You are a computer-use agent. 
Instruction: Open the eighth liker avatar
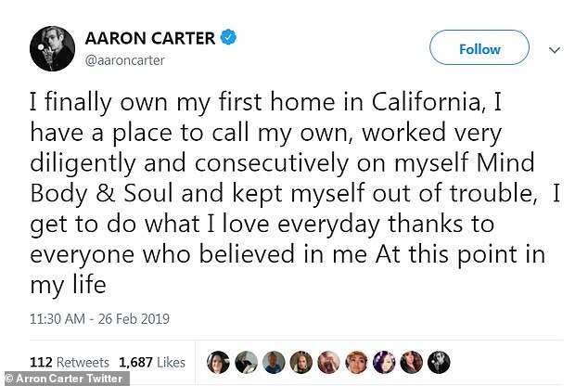point(412,363)
